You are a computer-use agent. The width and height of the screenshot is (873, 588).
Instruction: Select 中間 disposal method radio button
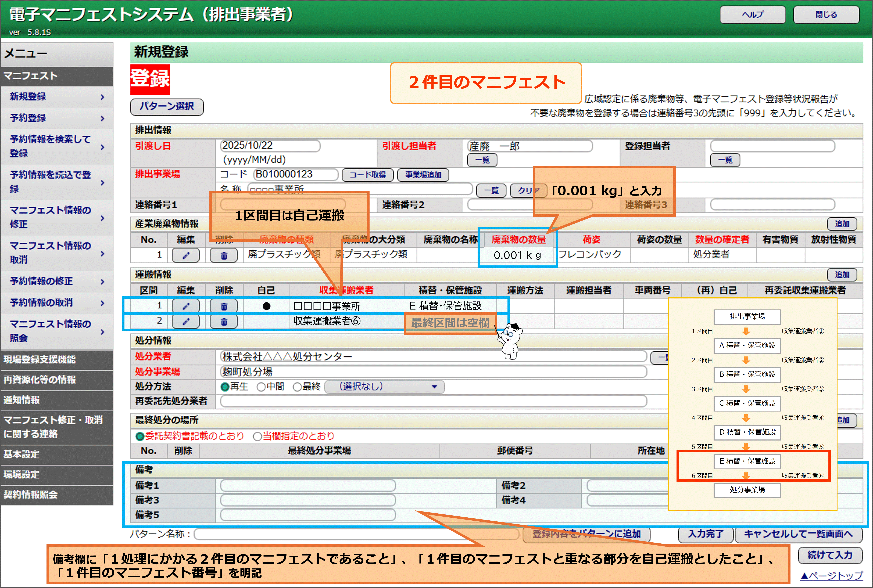click(261, 387)
